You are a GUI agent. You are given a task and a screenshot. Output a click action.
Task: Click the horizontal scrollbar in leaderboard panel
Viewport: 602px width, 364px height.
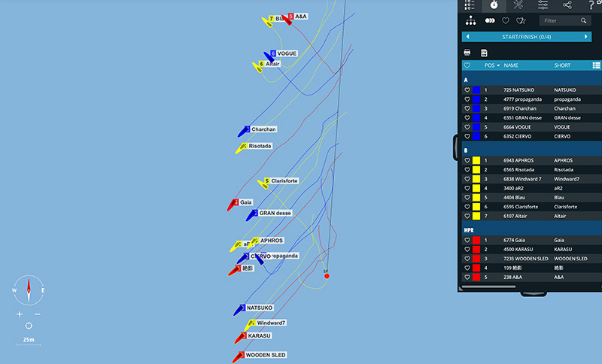tap(488, 287)
